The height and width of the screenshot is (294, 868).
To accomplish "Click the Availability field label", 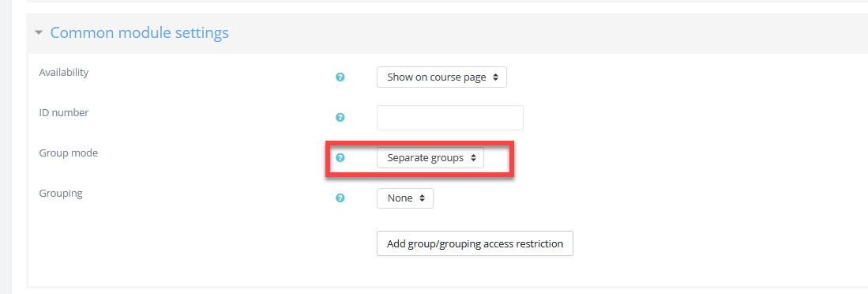I will pyautogui.click(x=64, y=73).
